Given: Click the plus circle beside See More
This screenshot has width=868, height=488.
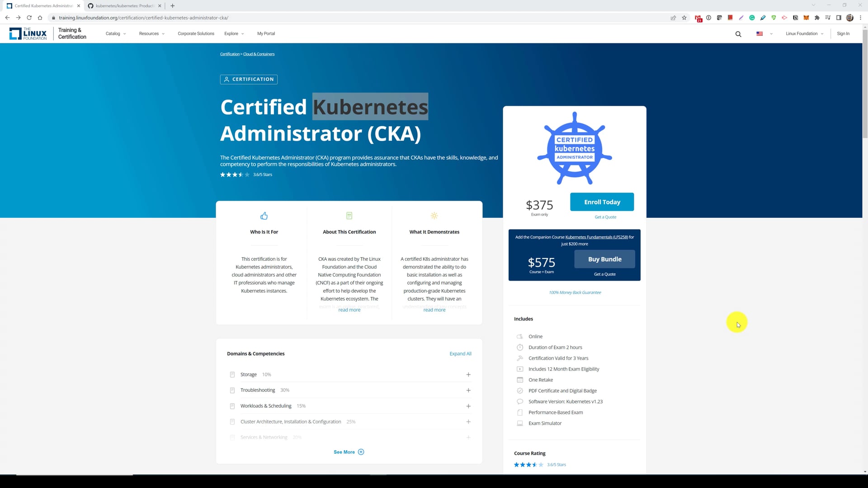Looking at the screenshot, I should tap(361, 452).
